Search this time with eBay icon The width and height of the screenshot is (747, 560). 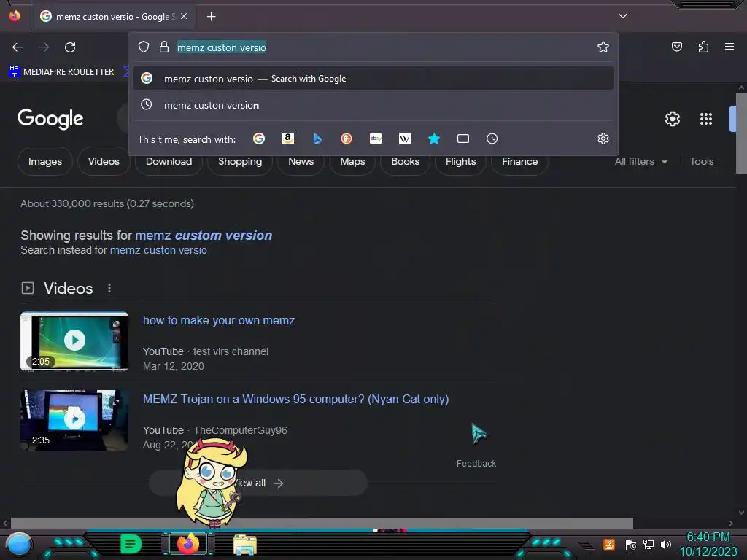pos(376,139)
